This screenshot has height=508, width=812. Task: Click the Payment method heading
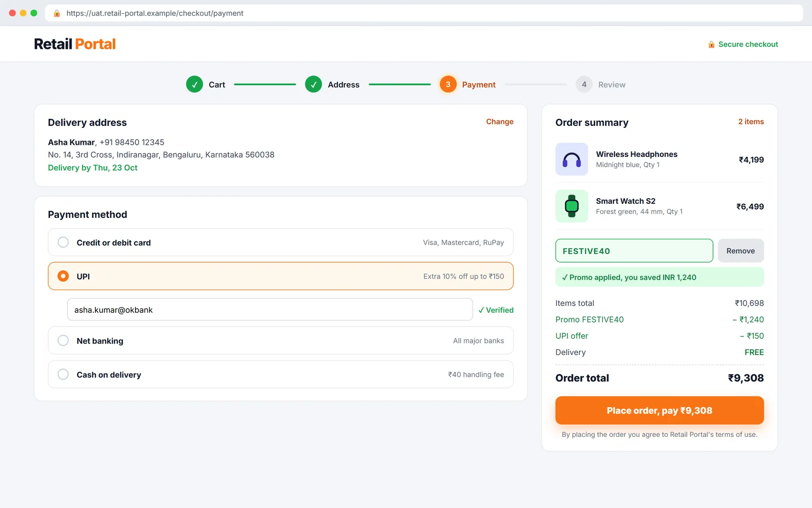point(87,214)
